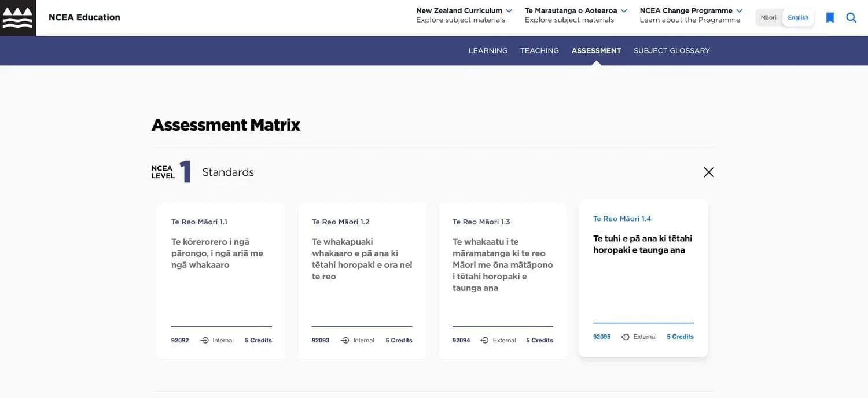Click the NCEA Education mountain logo
This screenshot has width=868, height=398.
[18, 18]
